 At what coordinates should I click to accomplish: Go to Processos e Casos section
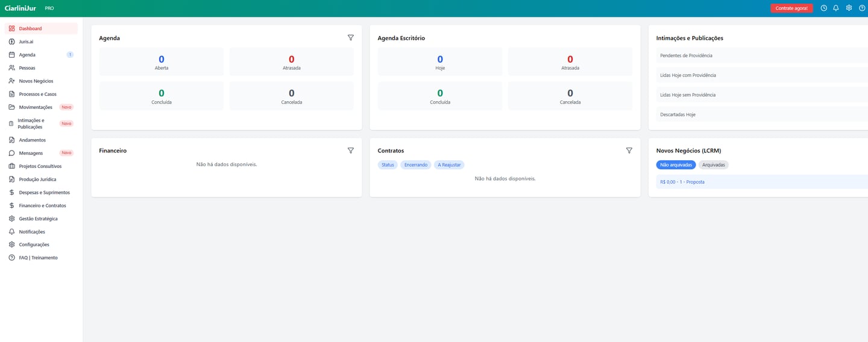(x=42, y=94)
